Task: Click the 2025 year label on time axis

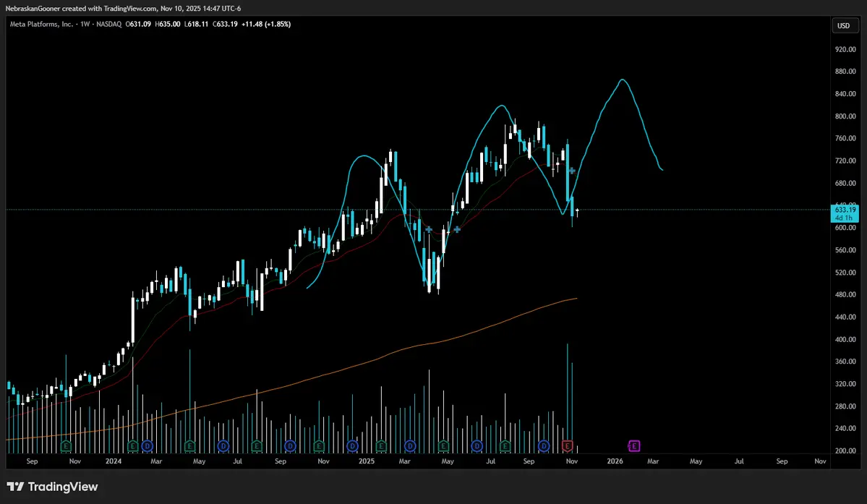Action: [366, 461]
